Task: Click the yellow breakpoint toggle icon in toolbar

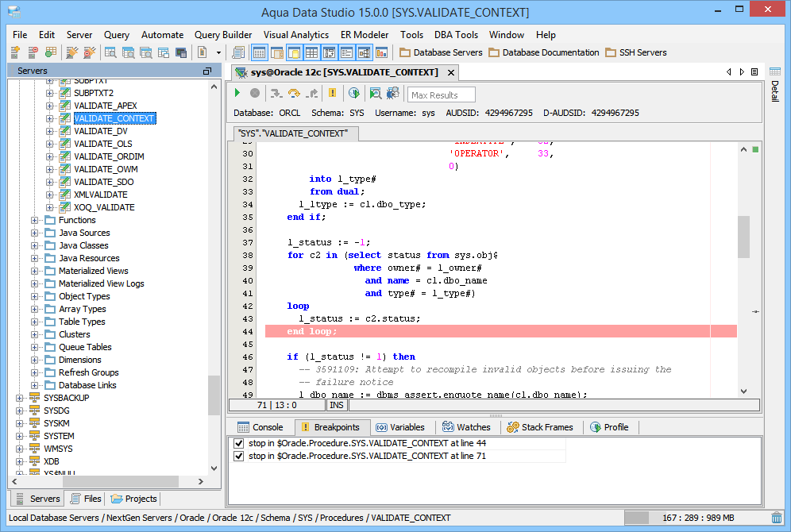Action: click(332, 94)
